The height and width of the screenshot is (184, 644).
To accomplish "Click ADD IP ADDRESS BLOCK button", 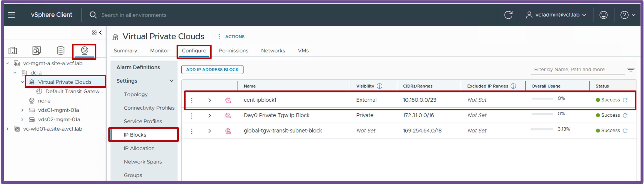I will click(x=212, y=70).
